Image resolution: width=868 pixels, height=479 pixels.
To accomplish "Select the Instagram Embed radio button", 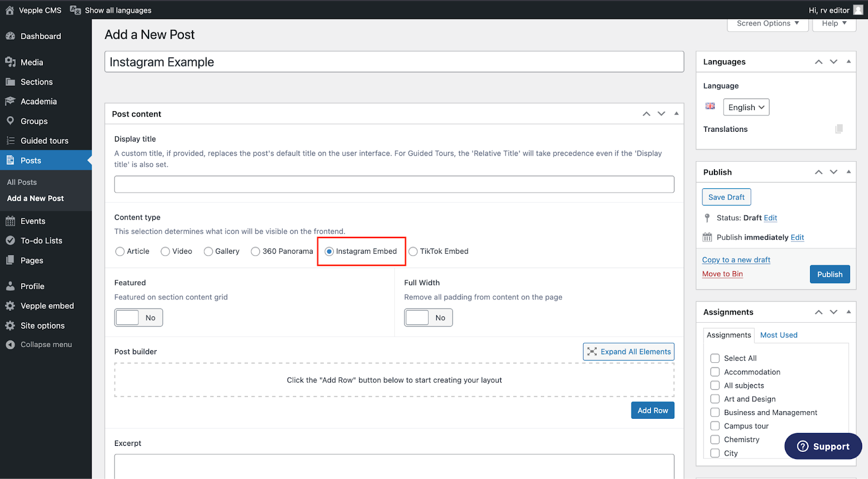I will click(329, 251).
